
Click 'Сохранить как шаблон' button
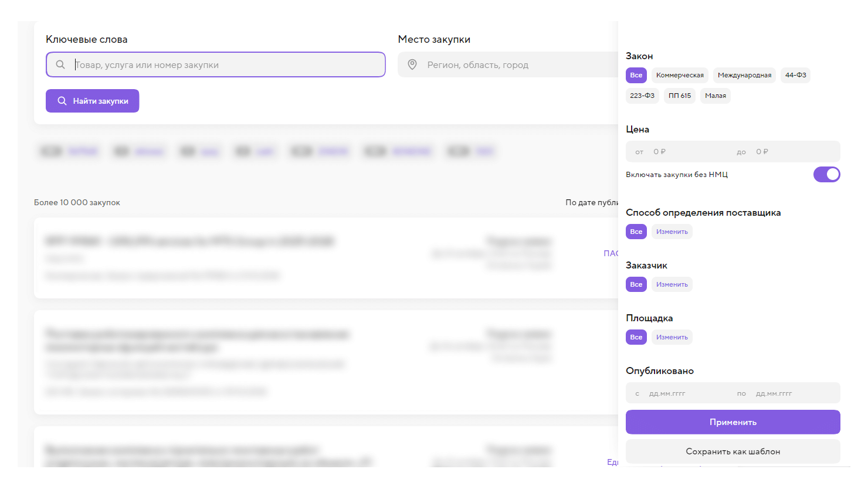[733, 451]
